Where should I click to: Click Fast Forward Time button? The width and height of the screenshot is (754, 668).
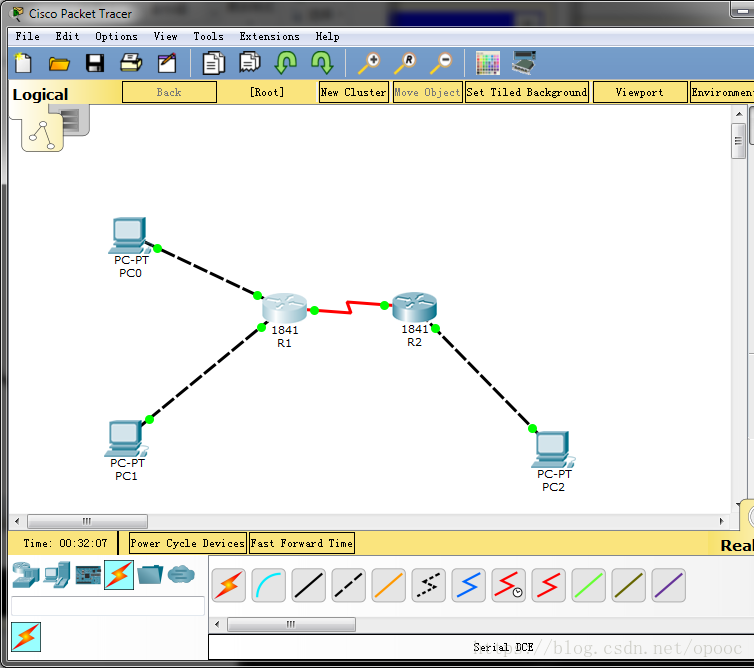click(302, 543)
